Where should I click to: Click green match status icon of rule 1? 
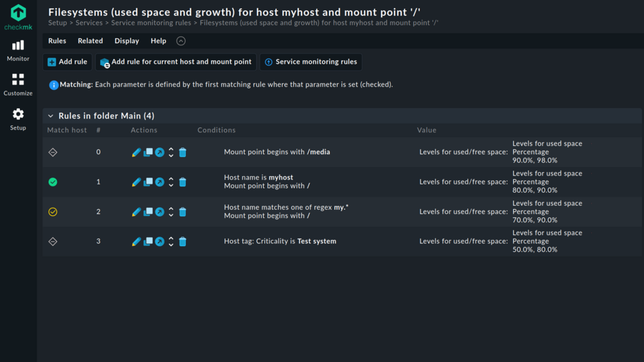tap(53, 182)
